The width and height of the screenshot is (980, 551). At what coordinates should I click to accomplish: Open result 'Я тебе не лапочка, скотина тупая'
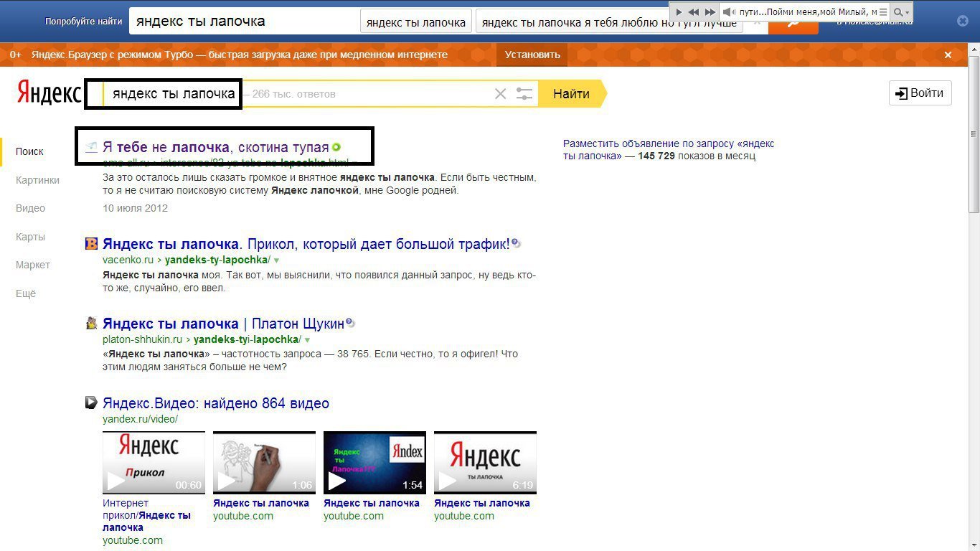(215, 147)
